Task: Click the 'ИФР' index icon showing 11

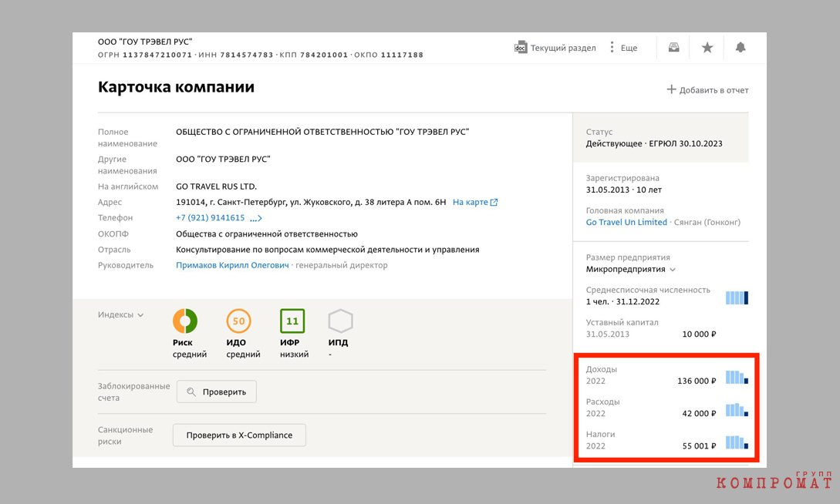Action: pos(292,321)
